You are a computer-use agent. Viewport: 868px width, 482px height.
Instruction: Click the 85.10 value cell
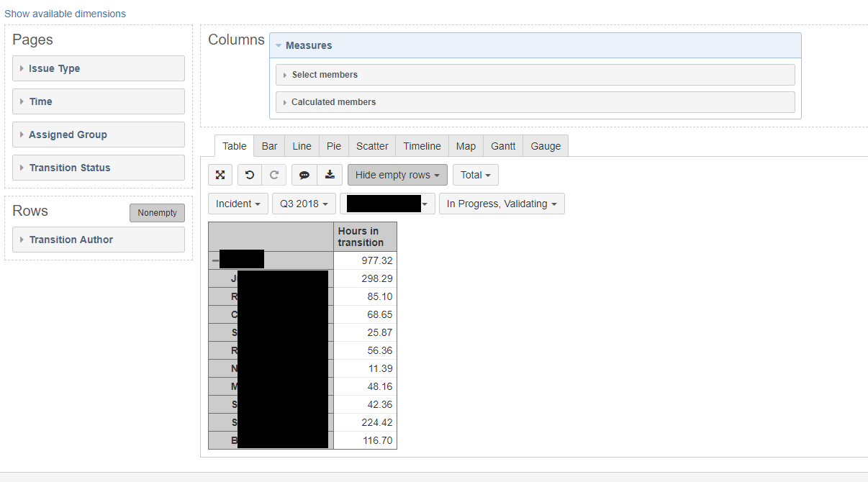365,296
